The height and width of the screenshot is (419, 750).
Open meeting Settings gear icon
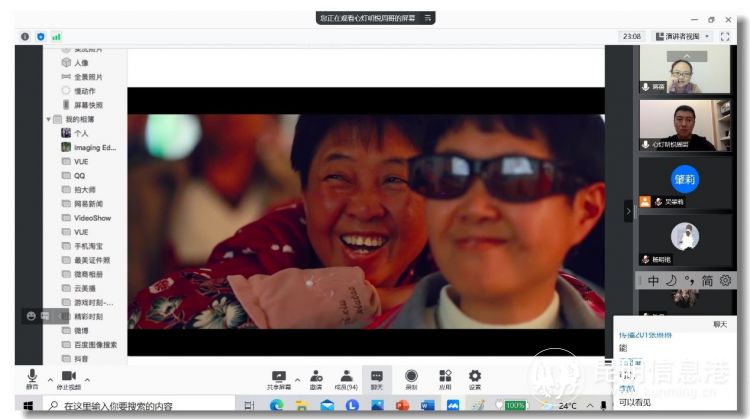tap(475, 376)
